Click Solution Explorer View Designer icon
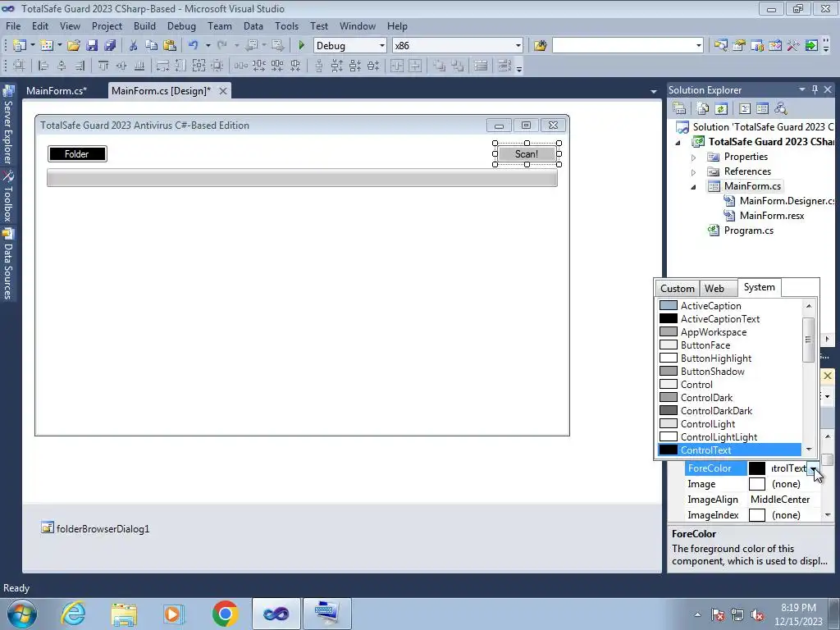Image resolution: width=840 pixels, height=630 pixels. click(762, 109)
